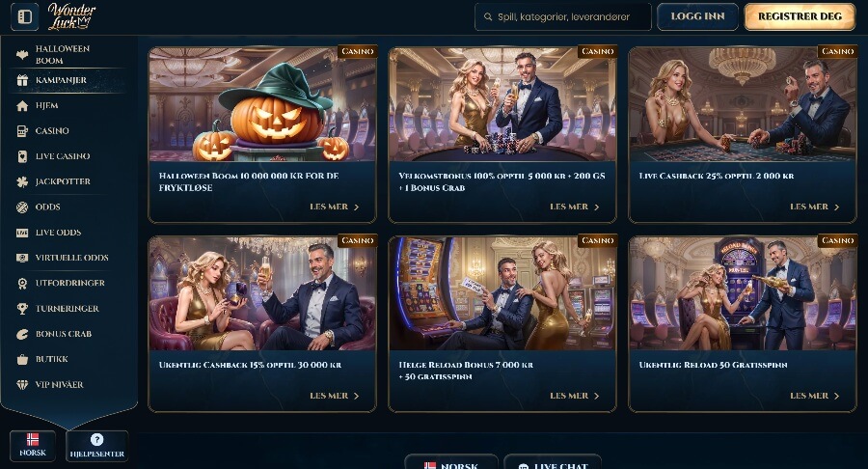Go to Hjem via house icon
Viewport: 868px width, 469px height.
22,106
